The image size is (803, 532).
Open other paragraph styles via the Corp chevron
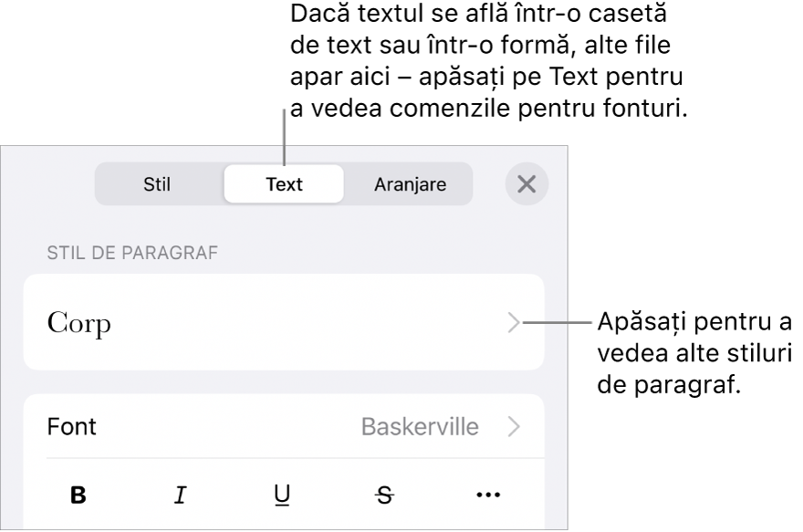tap(513, 321)
